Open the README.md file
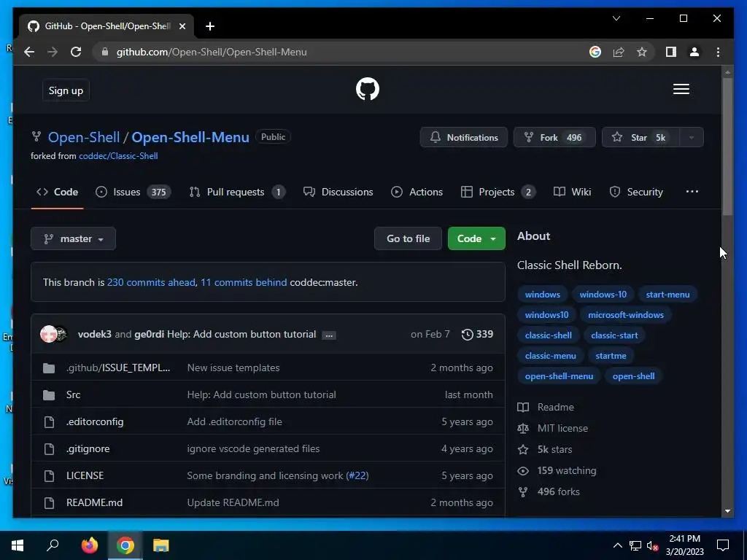 point(94,502)
